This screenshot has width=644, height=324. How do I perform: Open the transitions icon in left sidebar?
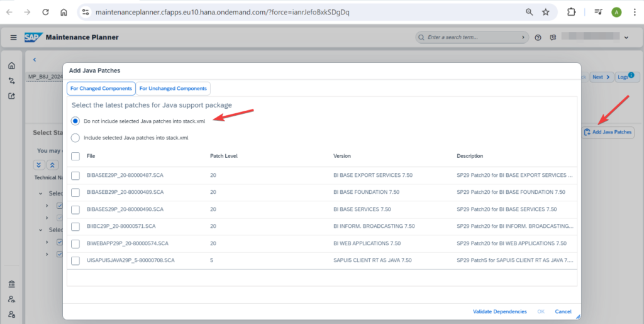click(12, 81)
